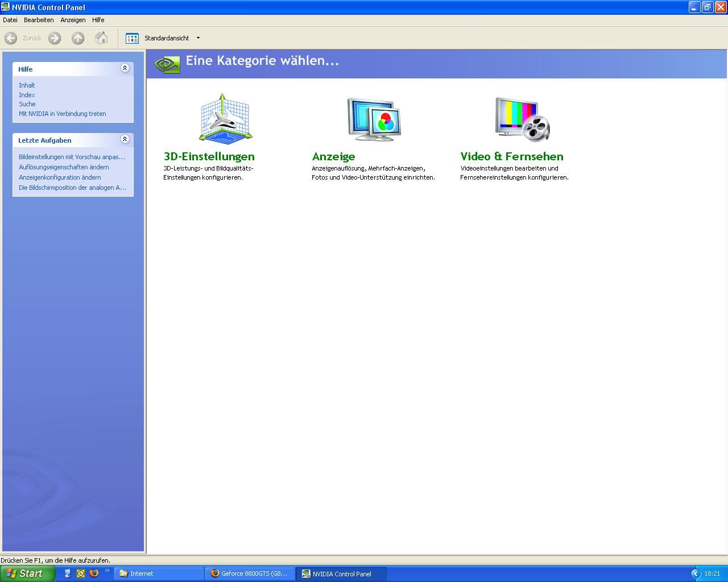This screenshot has height=582, width=728.
Task: Open Die Bildschirmposition der analogen task
Action: [72, 188]
